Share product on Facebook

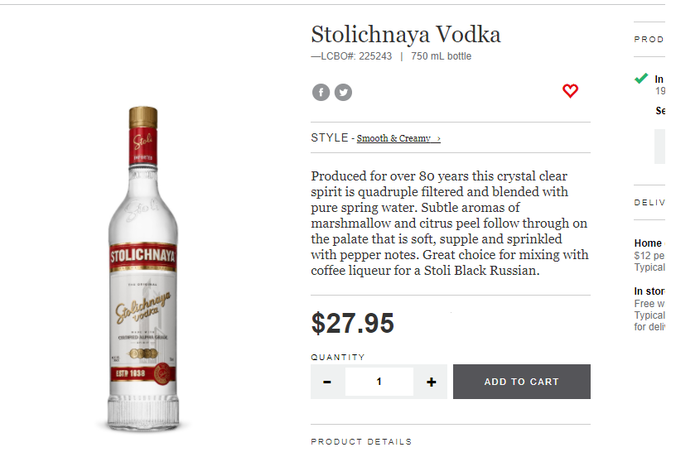(321, 92)
